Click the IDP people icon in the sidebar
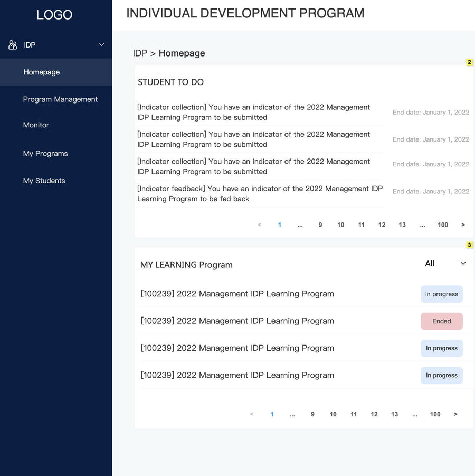Image resolution: width=475 pixels, height=476 pixels. pyautogui.click(x=13, y=45)
